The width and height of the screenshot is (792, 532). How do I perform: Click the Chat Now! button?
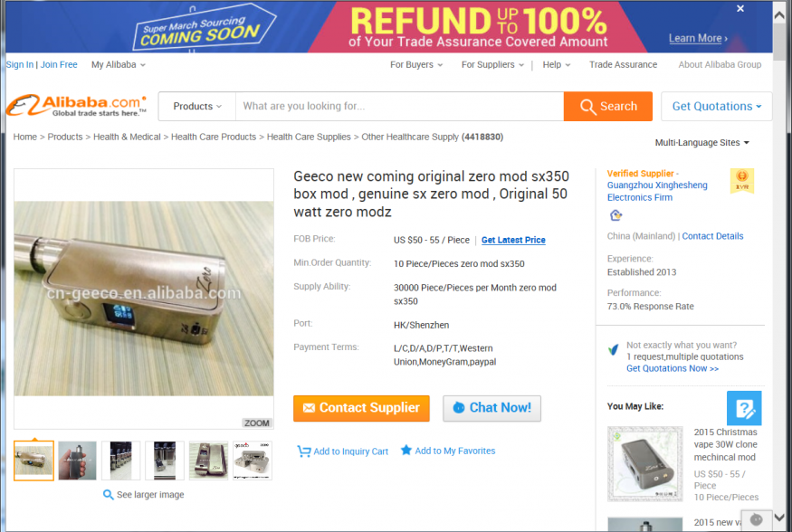coord(491,408)
